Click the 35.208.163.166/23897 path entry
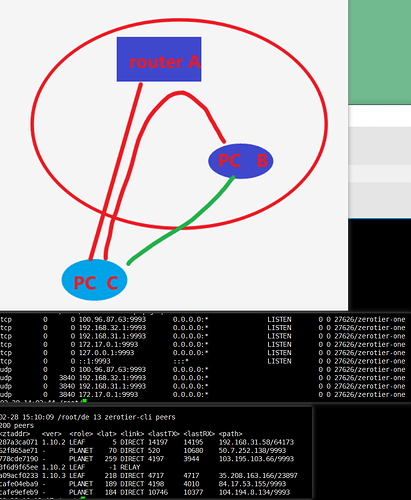Screen dimensions: 411x500 (x=258, y=475)
